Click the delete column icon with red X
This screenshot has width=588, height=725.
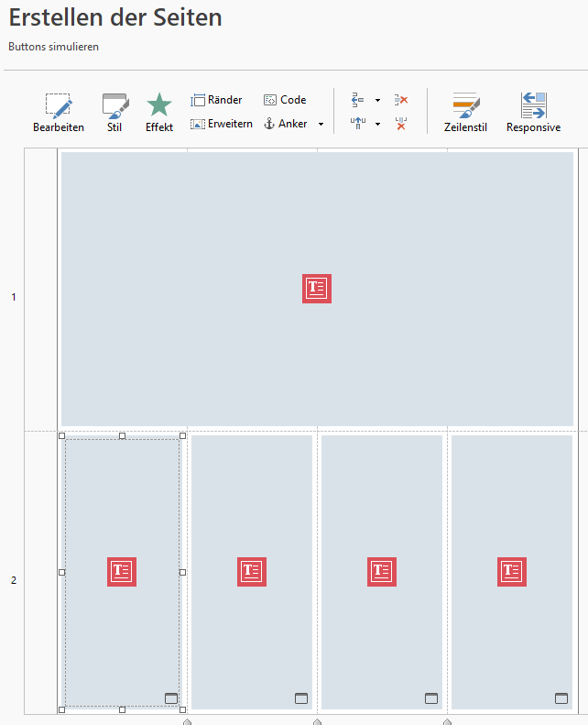coord(400,124)
